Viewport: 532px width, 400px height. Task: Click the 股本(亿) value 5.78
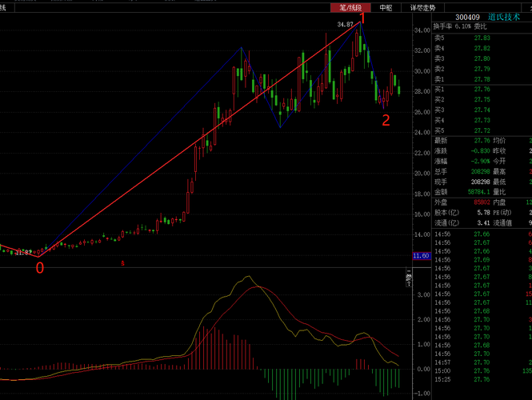tap(483, 213)
